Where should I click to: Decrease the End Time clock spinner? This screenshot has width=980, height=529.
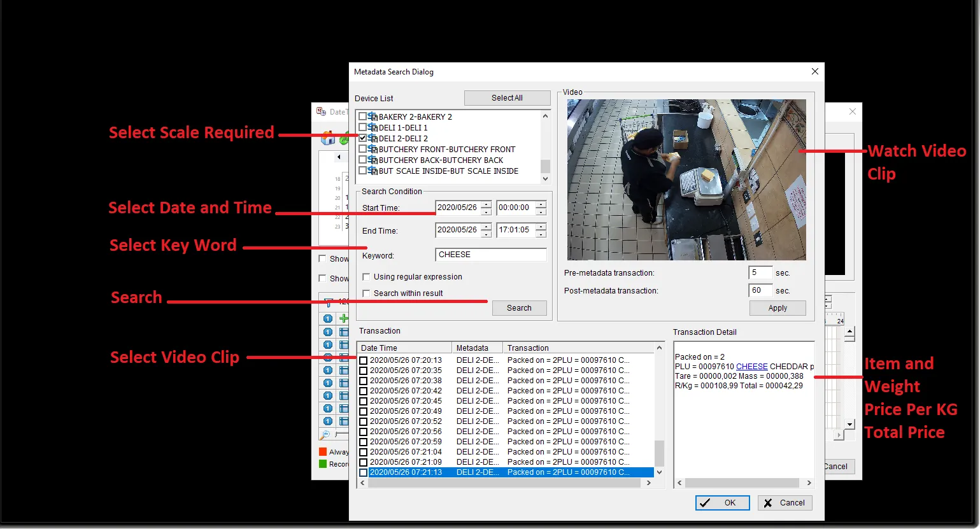click(541, 234)
